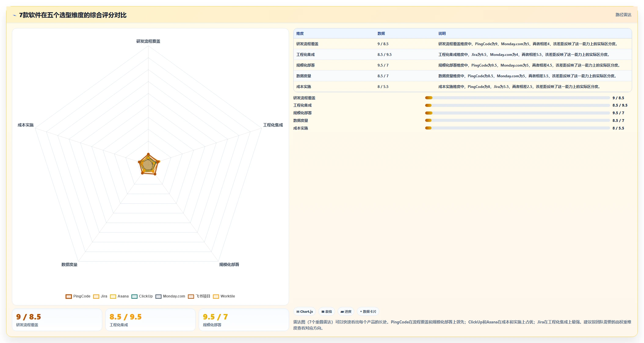Click the 8.5 / 9.5 value in table
The height and width of the screenshot is (343, 644).
(385, 55)
